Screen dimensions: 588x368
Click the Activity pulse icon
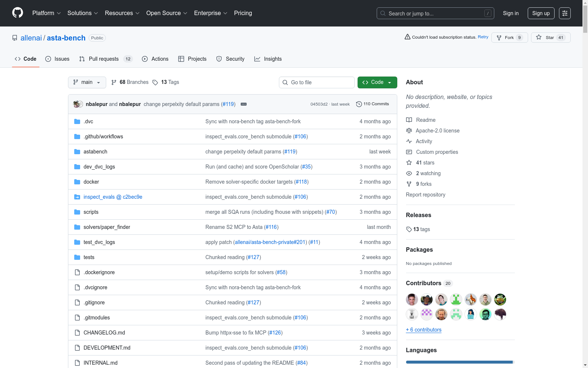click(409, 141)
